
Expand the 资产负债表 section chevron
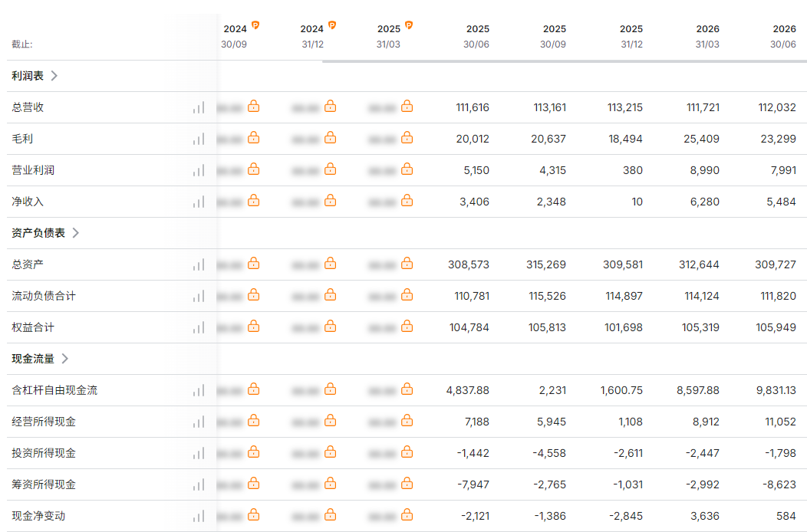tap(76, 232)
